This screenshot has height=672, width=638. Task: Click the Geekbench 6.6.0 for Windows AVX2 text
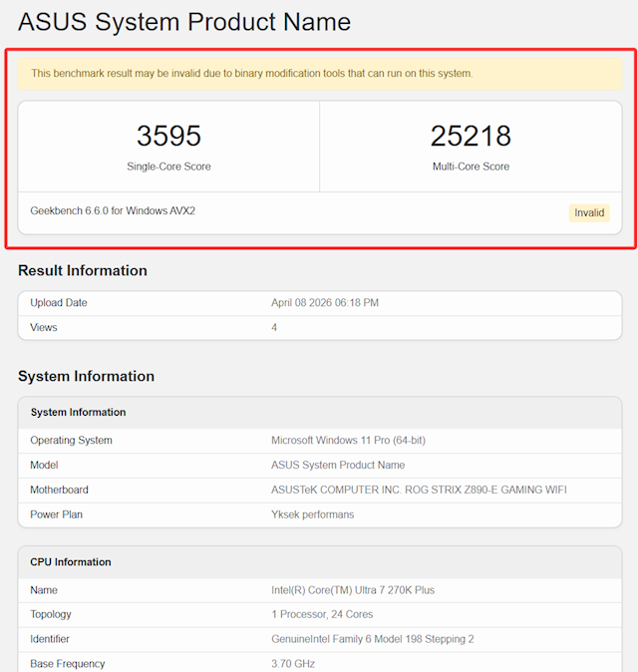(113, 211)
